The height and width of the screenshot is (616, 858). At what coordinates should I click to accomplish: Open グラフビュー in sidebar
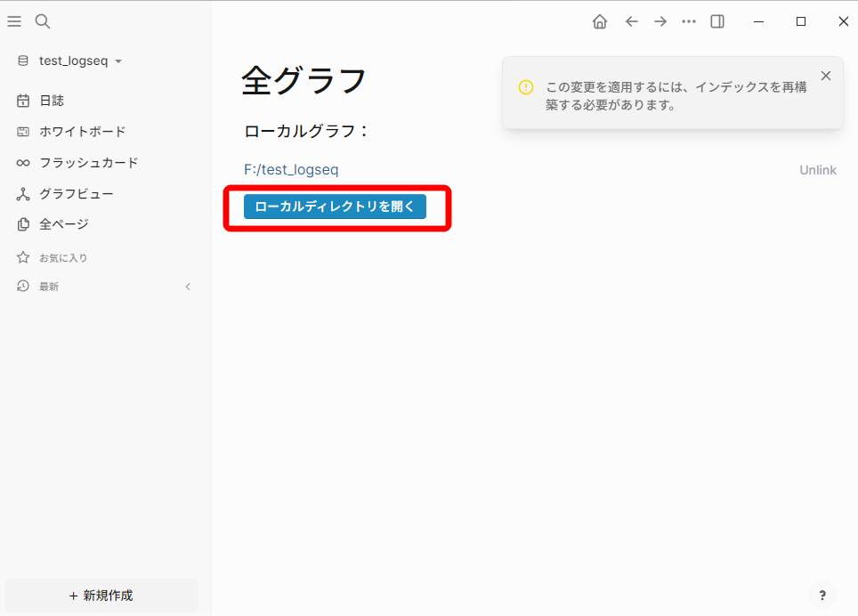pyautogui.click(x=76, y=194)
